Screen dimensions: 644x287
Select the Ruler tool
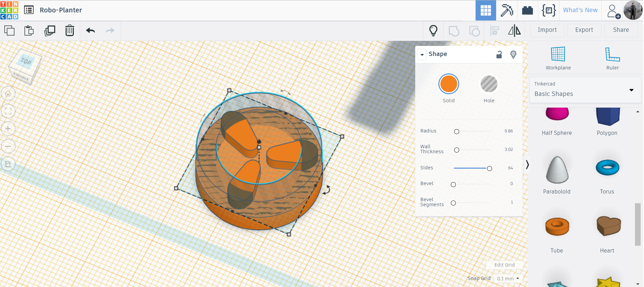[x=612, y=58]
